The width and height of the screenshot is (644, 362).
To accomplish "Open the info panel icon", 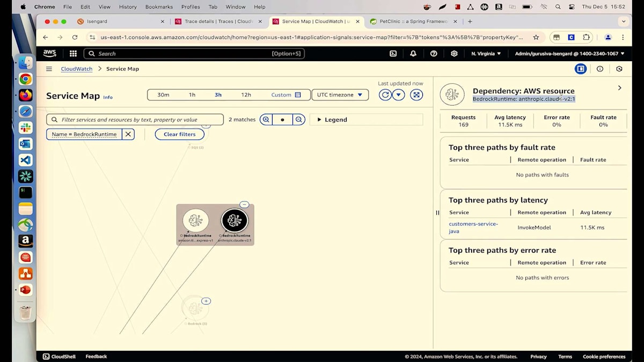I will pos(600,69).
